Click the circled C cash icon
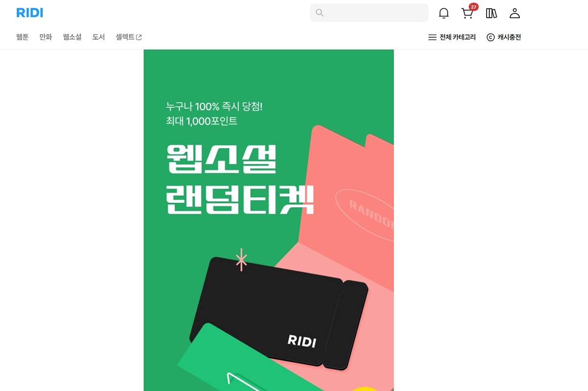Viewport: 588px width, 391px height. coord(490,37)
